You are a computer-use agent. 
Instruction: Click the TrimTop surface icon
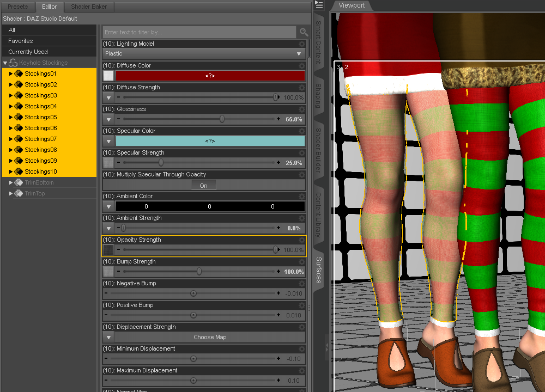click(x=19, y=193)
